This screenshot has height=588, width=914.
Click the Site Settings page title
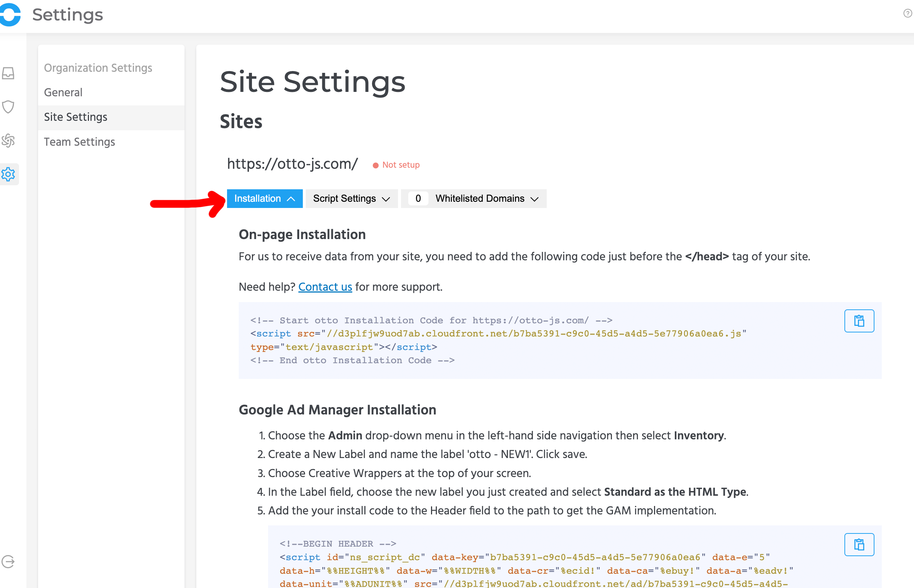point(312,82)
